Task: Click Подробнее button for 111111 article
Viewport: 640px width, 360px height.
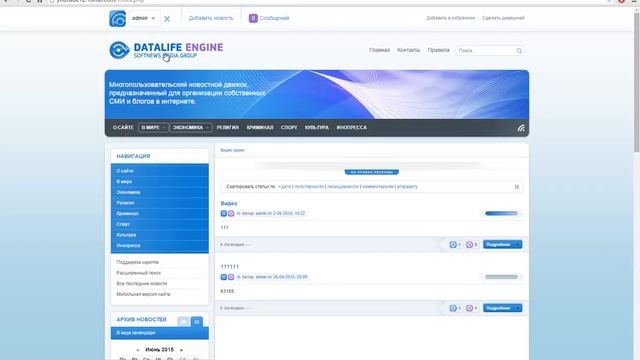Action: point(502,308)
